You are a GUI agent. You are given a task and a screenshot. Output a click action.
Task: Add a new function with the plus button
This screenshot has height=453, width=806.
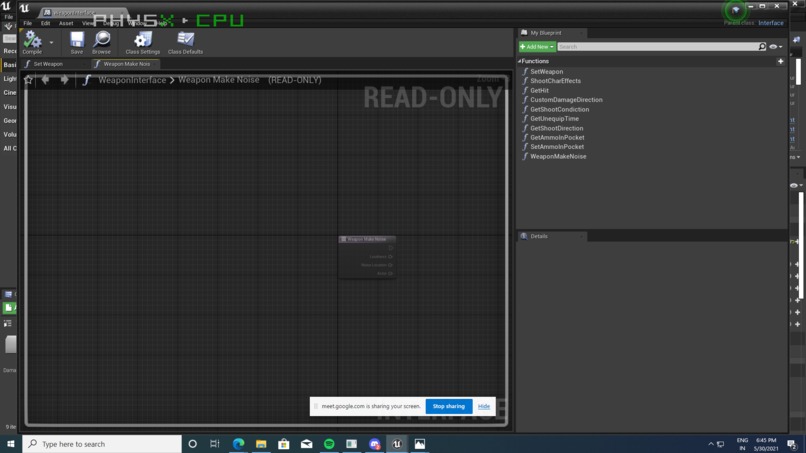[780, 61]
